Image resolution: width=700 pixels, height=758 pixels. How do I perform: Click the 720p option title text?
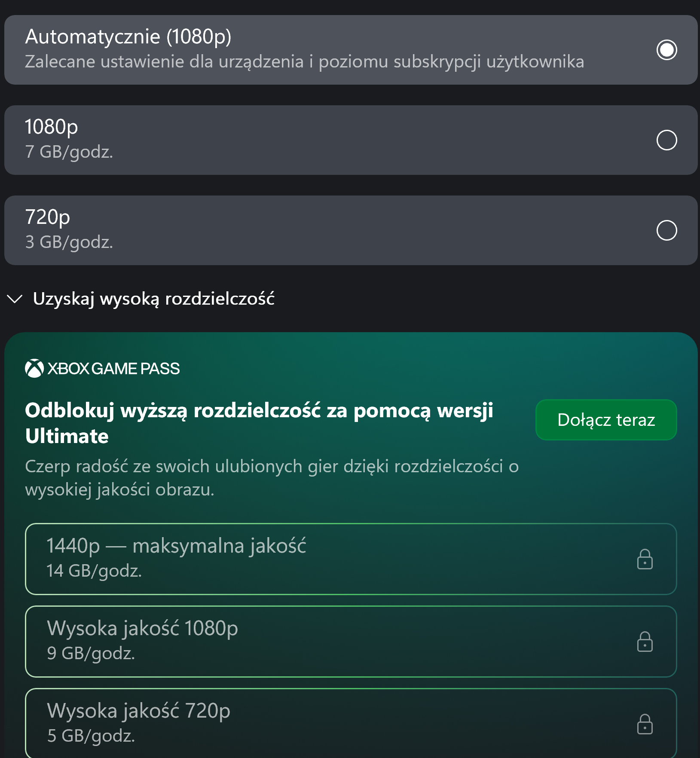[48, 217]
